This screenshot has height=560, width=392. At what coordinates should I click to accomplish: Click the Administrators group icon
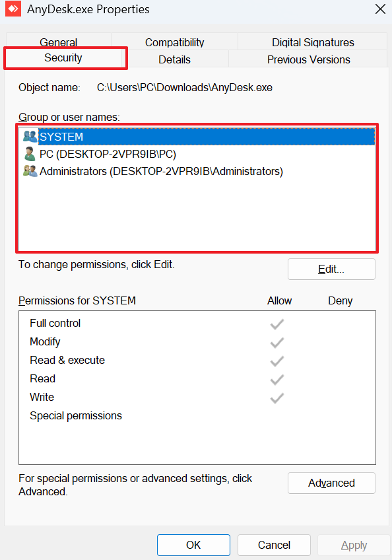pos(29,170)
